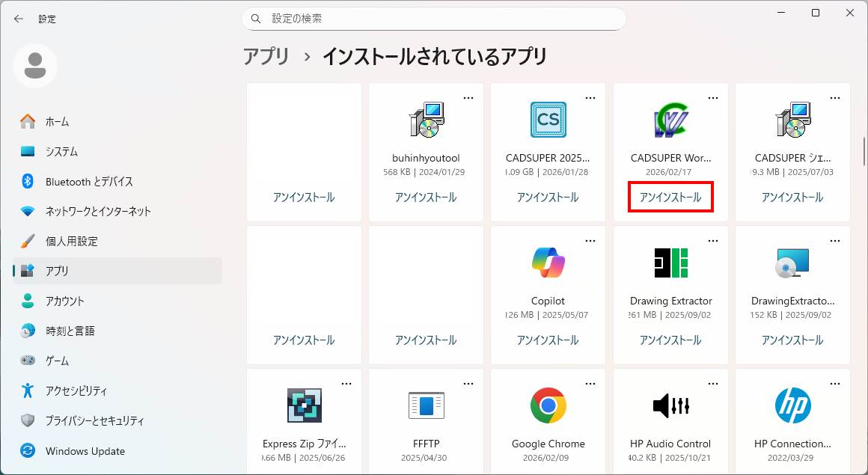
Task: Click the Copilot app name text
Action: coord(548,301)
